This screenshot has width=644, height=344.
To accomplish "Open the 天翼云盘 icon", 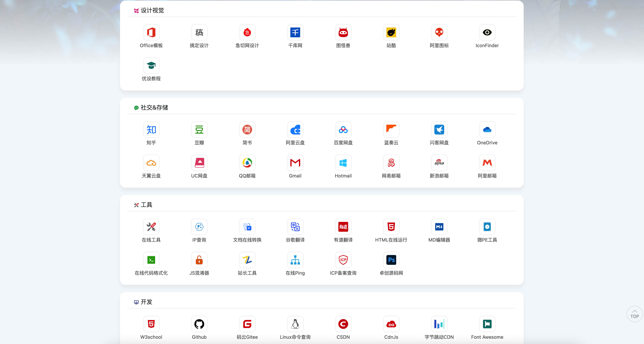I will point(151,163).
